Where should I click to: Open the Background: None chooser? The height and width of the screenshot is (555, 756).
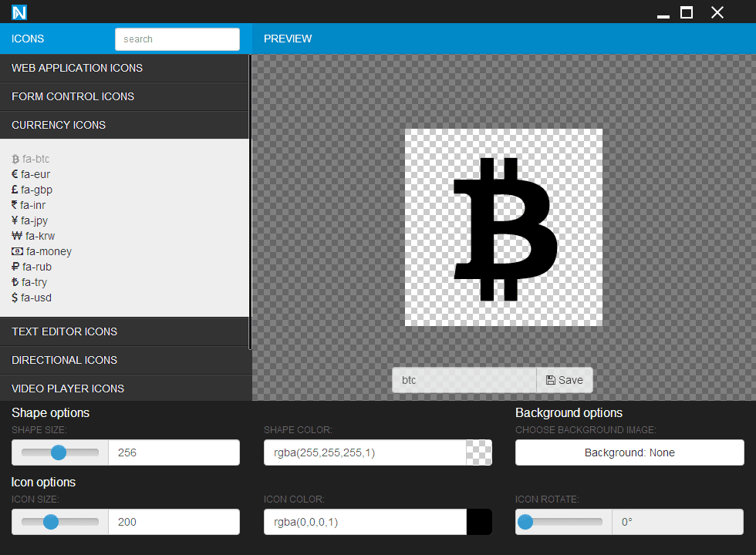[x=629, y=452]
